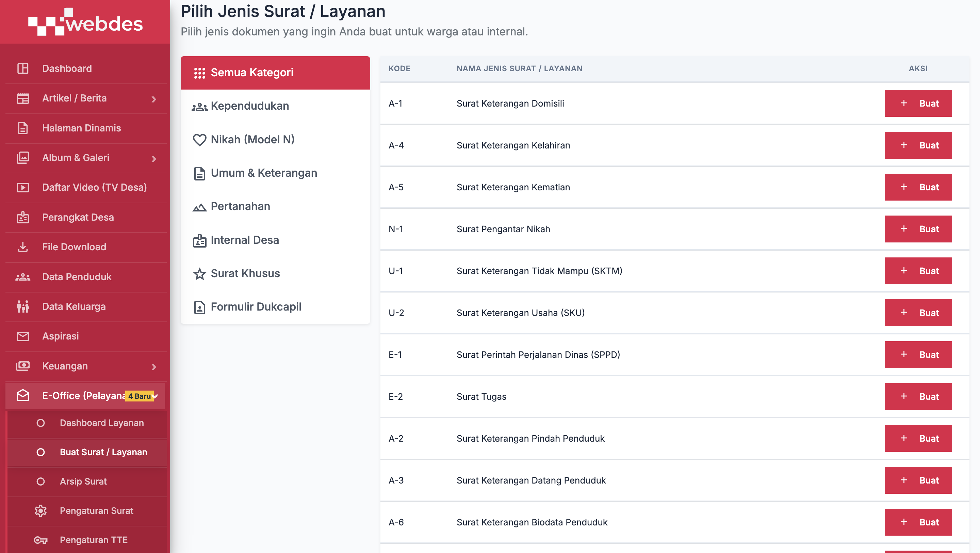980x553 pixels.
Task: Click the Formulir Dukcapil file icon
Action: tap(199, 307)
